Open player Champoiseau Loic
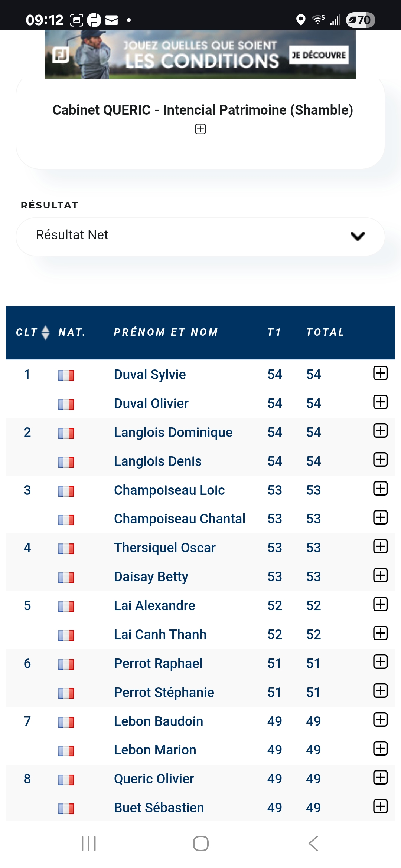The width and height of the screenshot is (401, 868). pos(169,490)
